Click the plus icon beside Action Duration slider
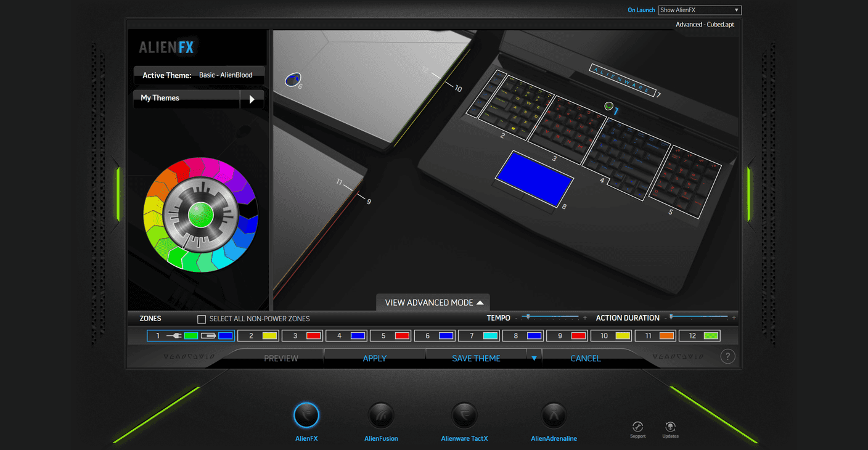Image resolution: width=868 pixels, height=450 pixels. click(x=734, y=318)
